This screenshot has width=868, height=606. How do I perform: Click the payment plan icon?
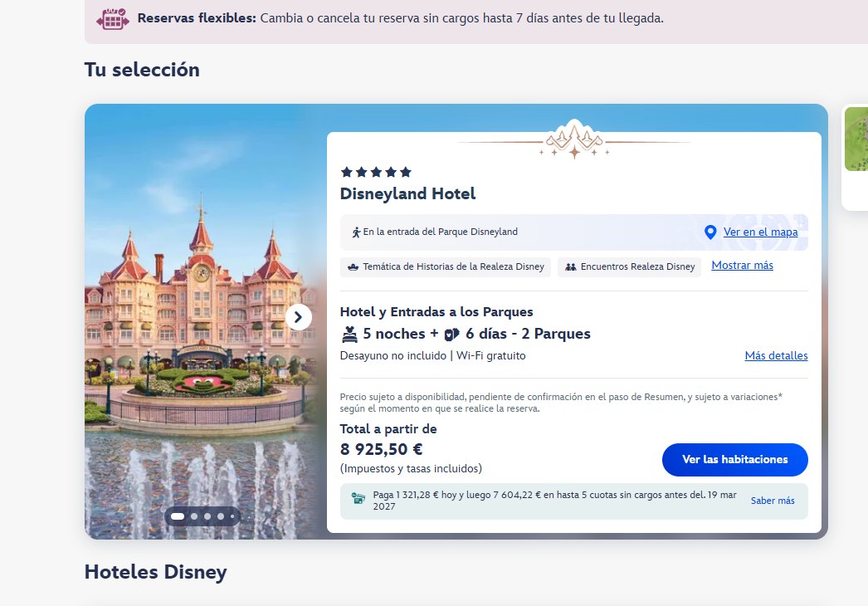(358, 499)
